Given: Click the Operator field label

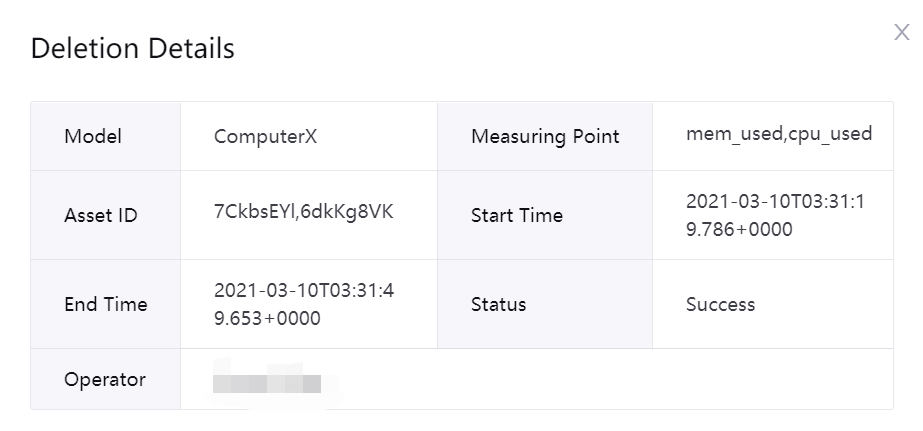Looking at the screenshot, I should coord(105,379).
